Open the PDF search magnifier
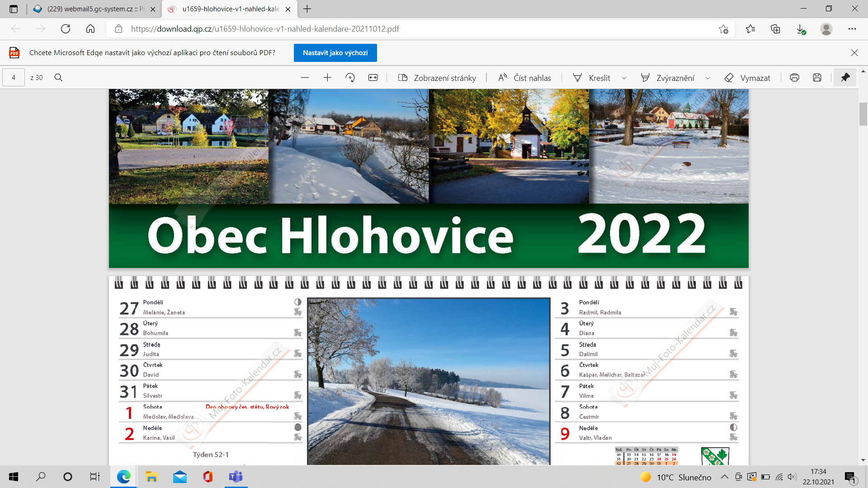Viewport: 868px width, 488px height. pyautogui.click(x=58, y=78)
